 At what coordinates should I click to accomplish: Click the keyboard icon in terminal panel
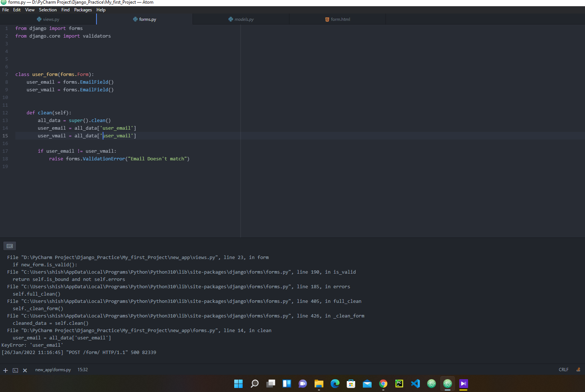[10, 246]
